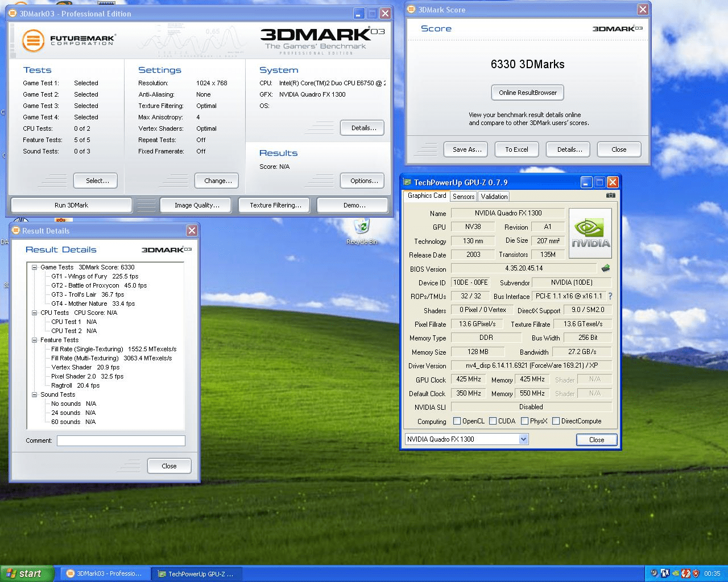The width and height of the screenshot is (728, 582).
Task: Collapse the CPU Tests tree node
Action: pos(34,313)
